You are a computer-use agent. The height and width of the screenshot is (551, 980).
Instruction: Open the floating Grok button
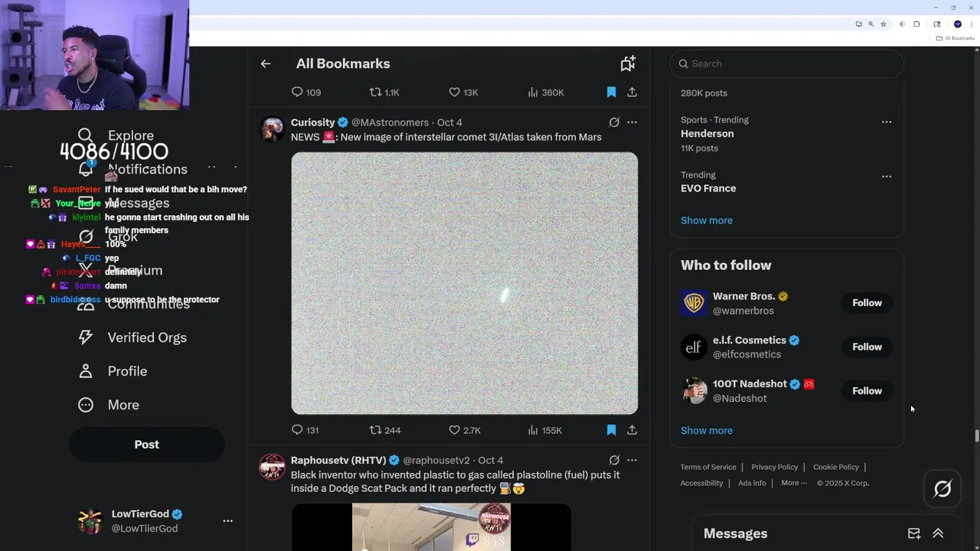click(942, 489)
